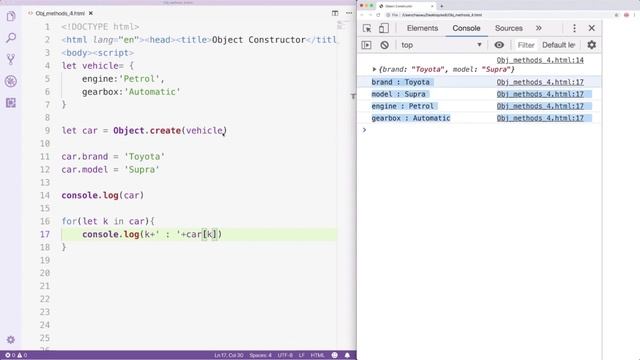Viewport: 640px width, 360px height.
Task: Open source link on brand : Toyota row
Action: pos(540,82)
